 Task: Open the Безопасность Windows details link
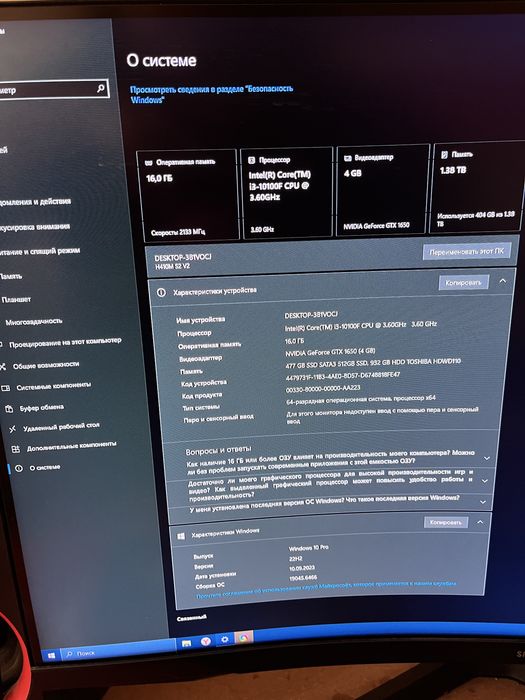211,94
